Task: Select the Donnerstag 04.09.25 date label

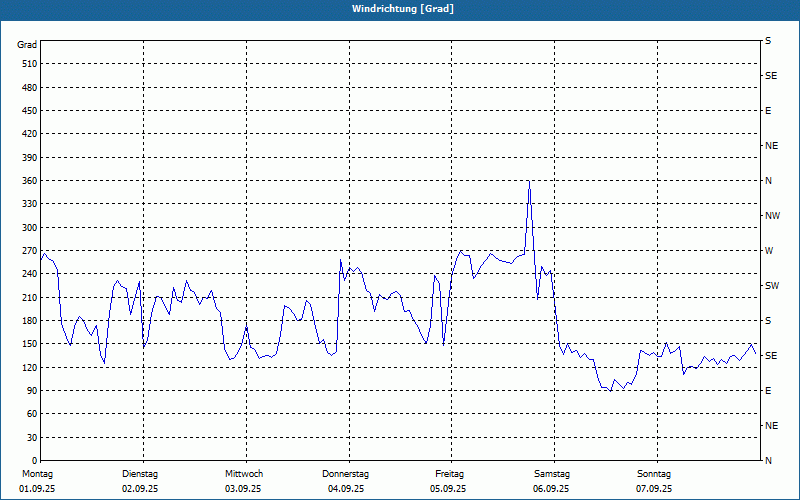Action: [345, 481]
